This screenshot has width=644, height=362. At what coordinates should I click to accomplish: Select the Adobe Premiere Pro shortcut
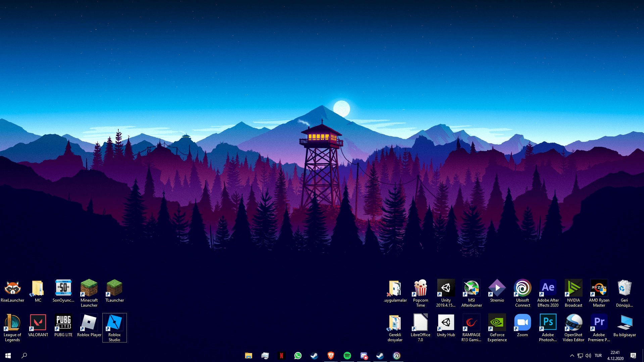pos(599,328)
